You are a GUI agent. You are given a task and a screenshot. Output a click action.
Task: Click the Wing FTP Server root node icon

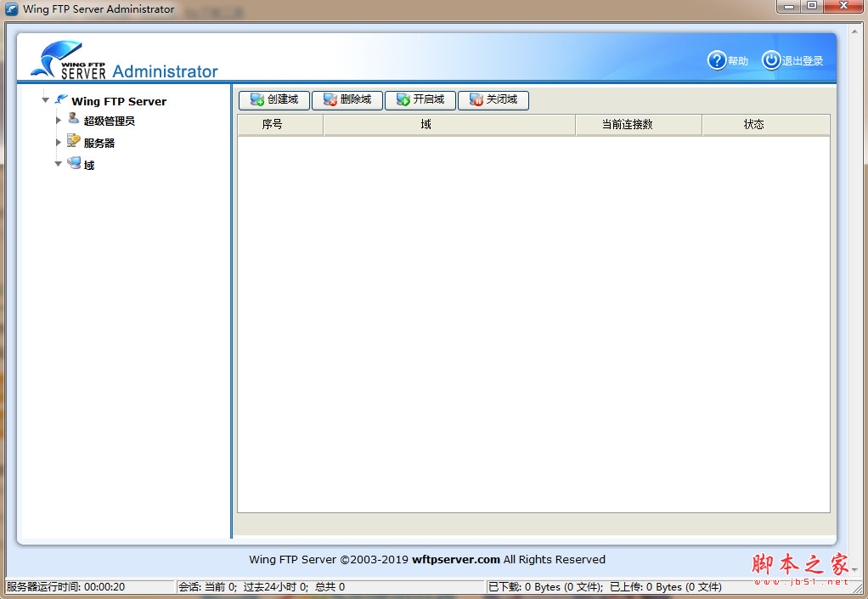61,100
